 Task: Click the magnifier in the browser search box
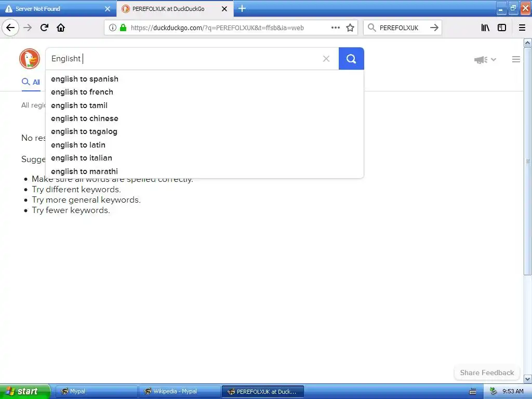[x=372, y=28]
